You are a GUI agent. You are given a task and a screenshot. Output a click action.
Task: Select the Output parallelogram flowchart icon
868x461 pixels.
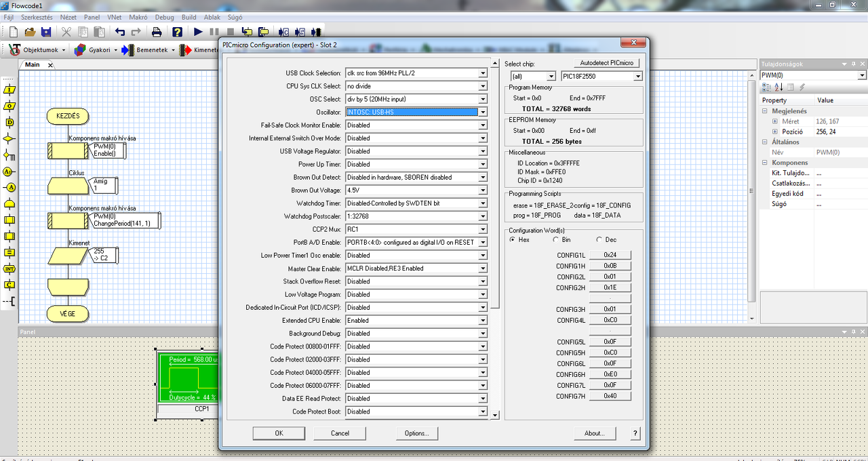coord(9,106)
